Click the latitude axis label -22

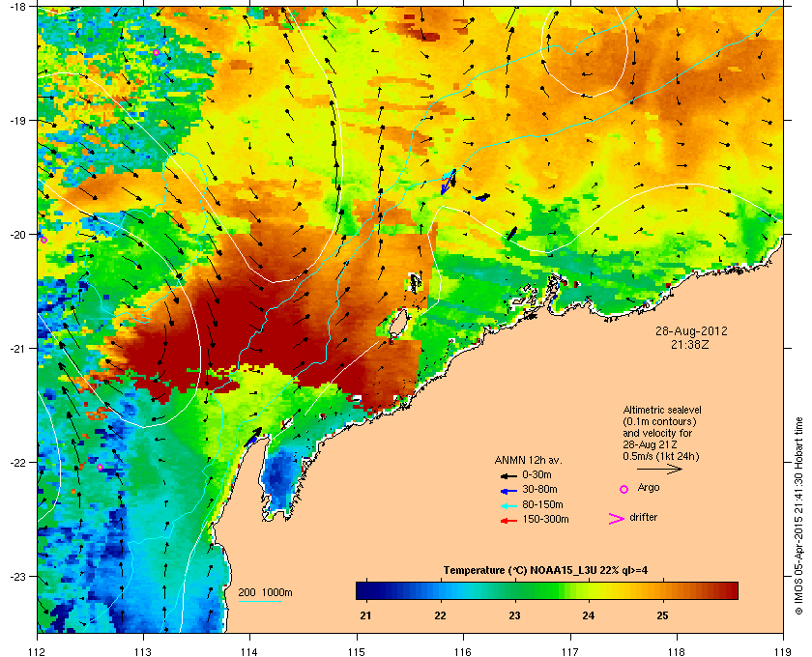(17, 463)
